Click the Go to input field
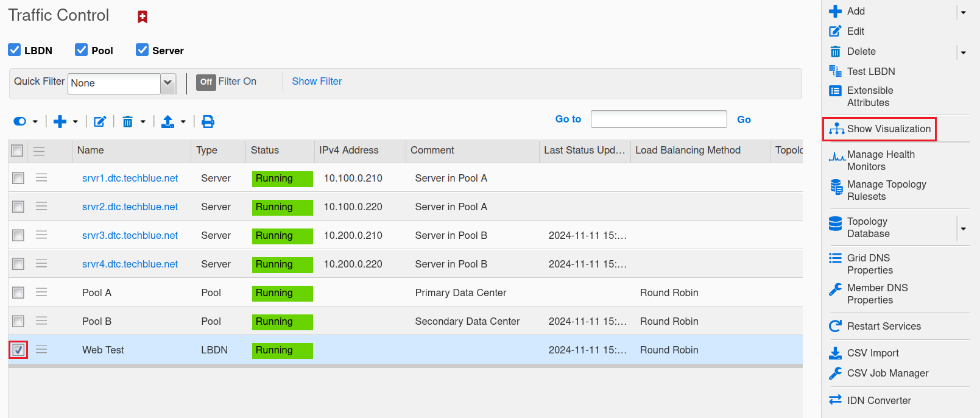Viewport: 980px width, 418px height. tap(658, 119)
